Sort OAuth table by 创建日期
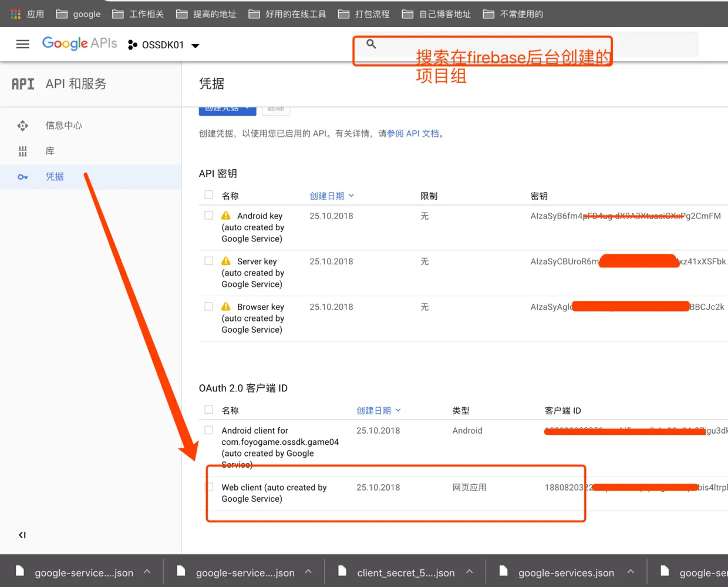Image resolution: width=728 pixels, height=587 pixels. 379,410
